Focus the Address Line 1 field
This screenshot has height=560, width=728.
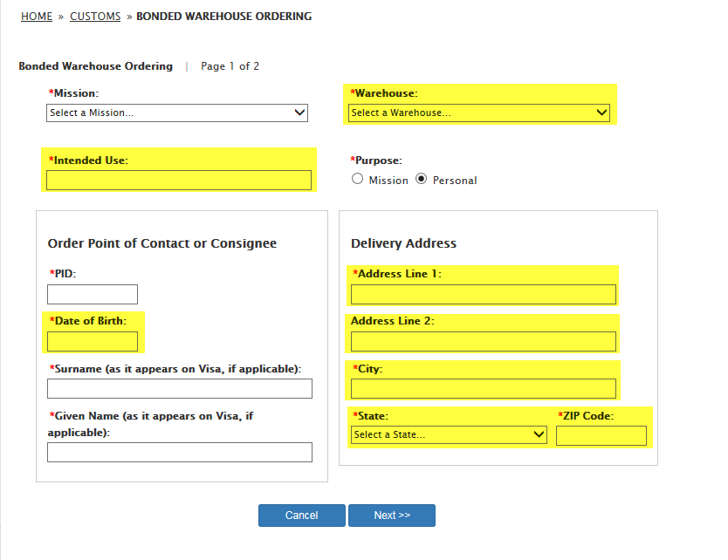pos(484,295)
